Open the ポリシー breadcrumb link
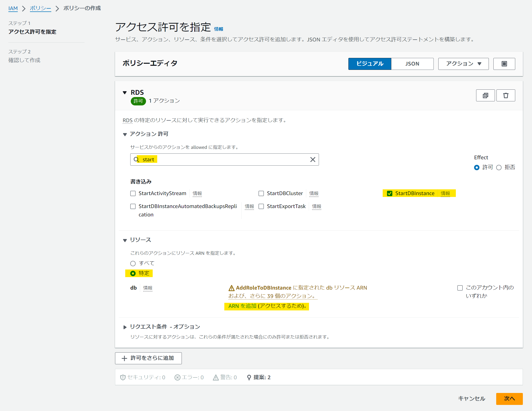The image size is (532, 411). click(40, 8)
